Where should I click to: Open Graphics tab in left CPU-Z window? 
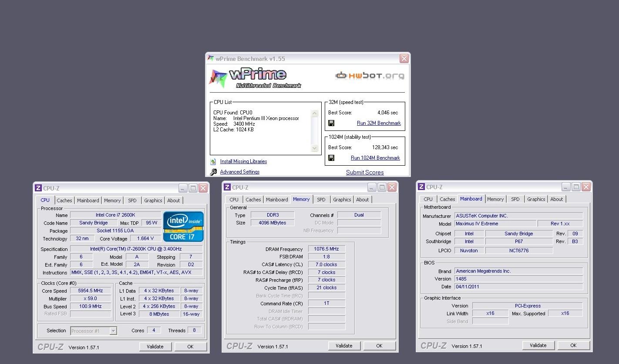(x=153, y=200)
